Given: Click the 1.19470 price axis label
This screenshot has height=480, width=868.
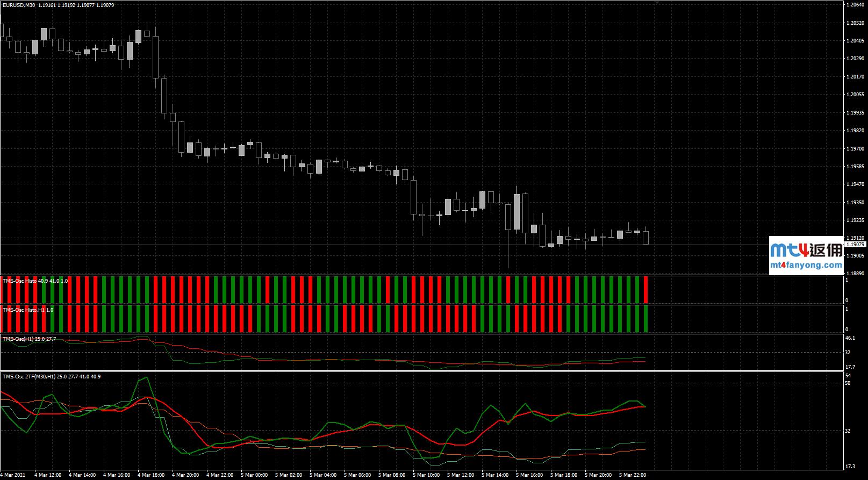Looking at the screenshot, I should pos(855,184).
